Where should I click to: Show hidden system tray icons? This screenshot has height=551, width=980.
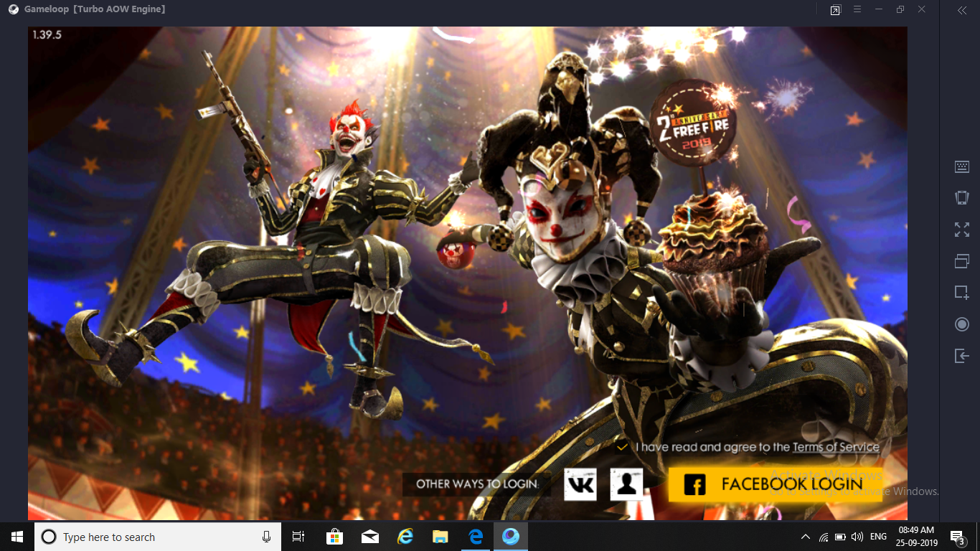(x=806, y=537)
